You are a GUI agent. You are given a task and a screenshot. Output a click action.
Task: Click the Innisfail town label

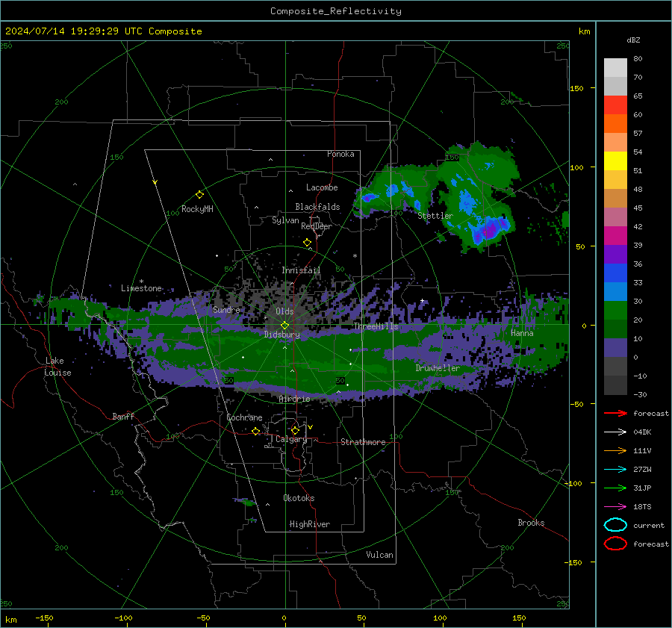(301, 270)
